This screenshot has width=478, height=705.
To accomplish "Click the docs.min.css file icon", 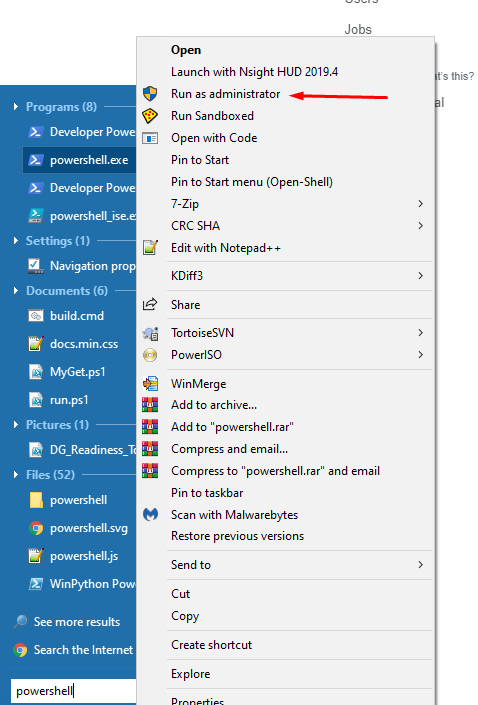I will pyautogui.click(x=36, y=344).
